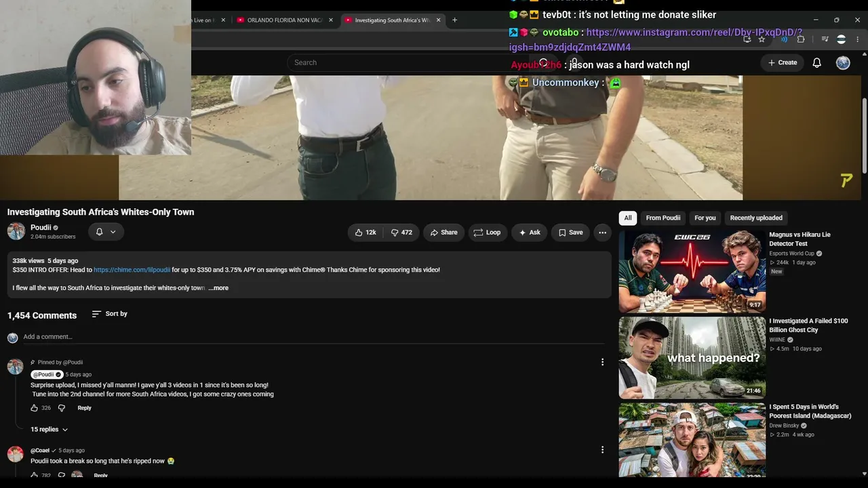Save the video to a playlist

570,232
